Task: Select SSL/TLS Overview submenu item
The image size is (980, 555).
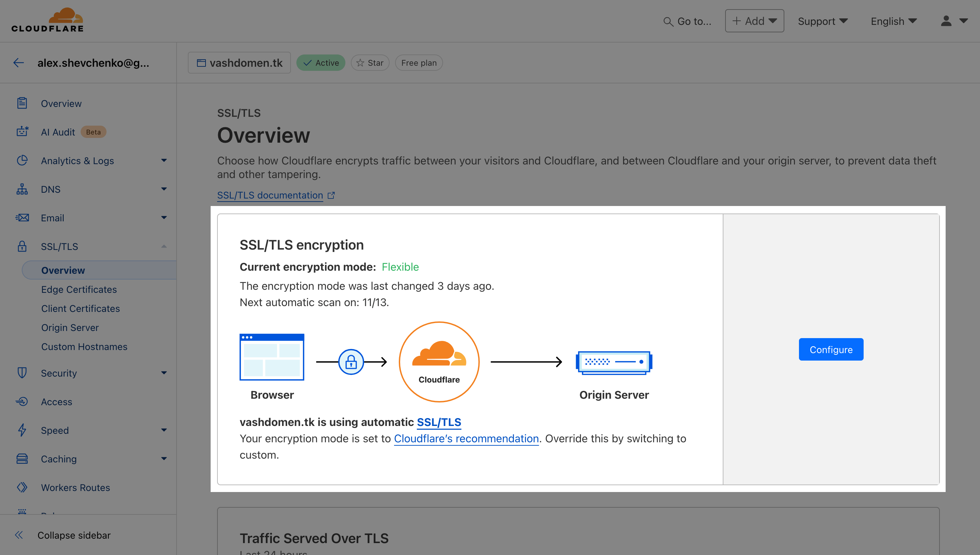Action: pos(99,270)
